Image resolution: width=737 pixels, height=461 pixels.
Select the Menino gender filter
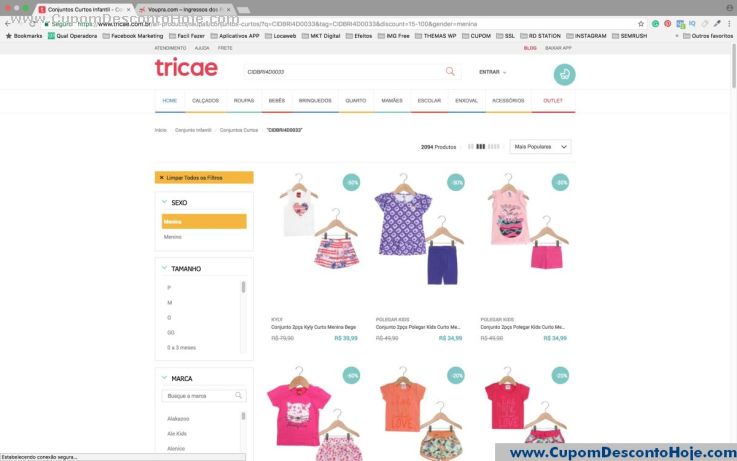click(x=173, y=237)
